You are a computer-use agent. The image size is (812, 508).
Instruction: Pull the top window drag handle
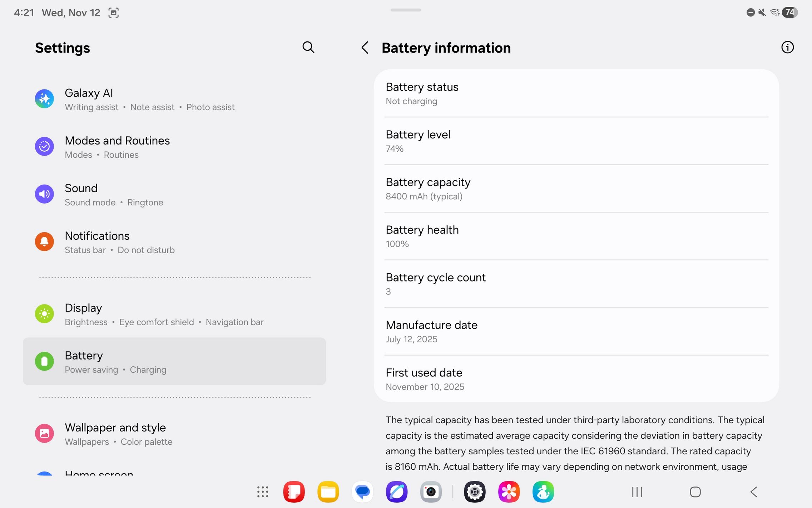[406, 10]
